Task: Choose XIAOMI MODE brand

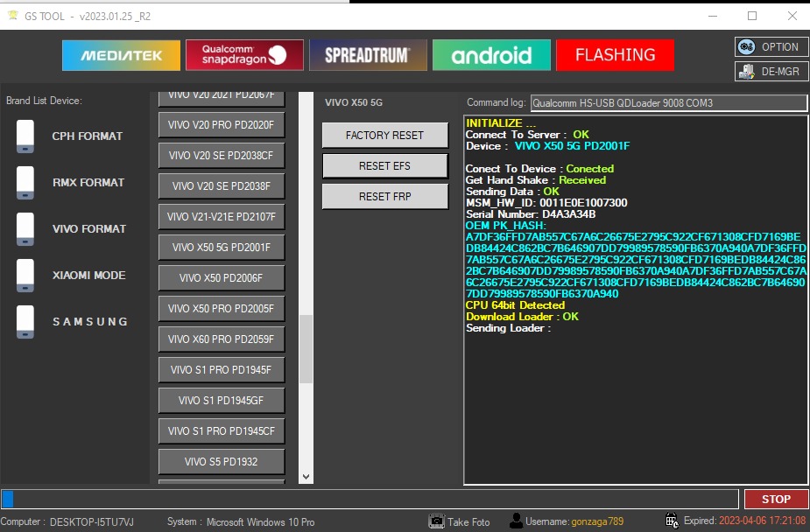Action: (88, 275)
